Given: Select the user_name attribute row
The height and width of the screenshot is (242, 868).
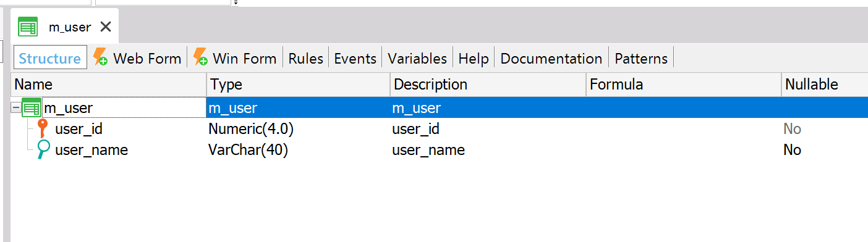Looking at the screenshot, I should [x=440, y=150].
